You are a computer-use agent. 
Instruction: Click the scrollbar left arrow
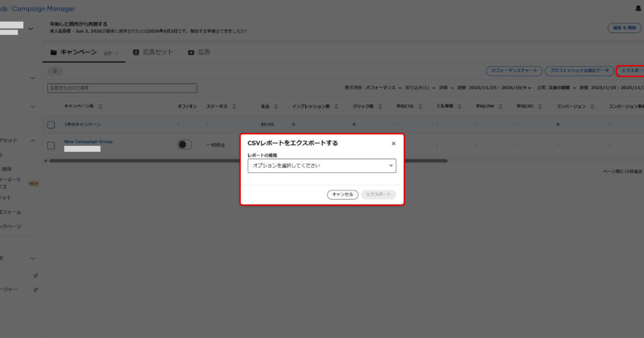[x=45, y=160]
